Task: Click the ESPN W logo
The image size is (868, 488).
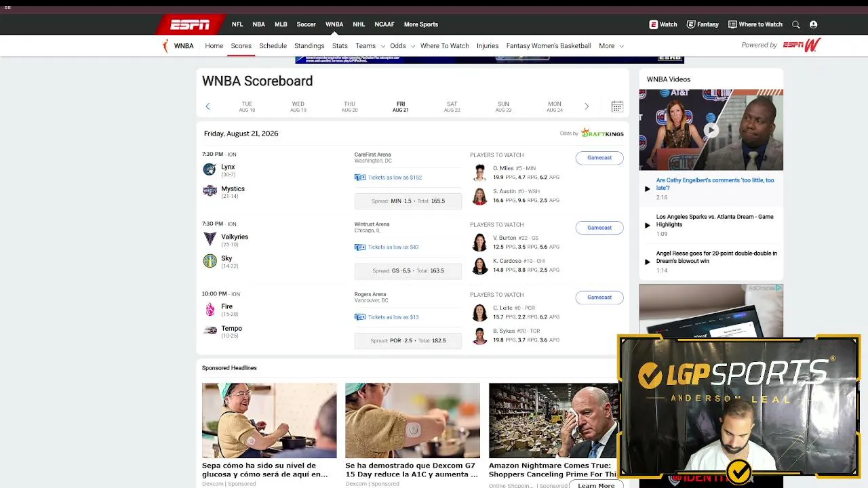Action: coord(802,45)
